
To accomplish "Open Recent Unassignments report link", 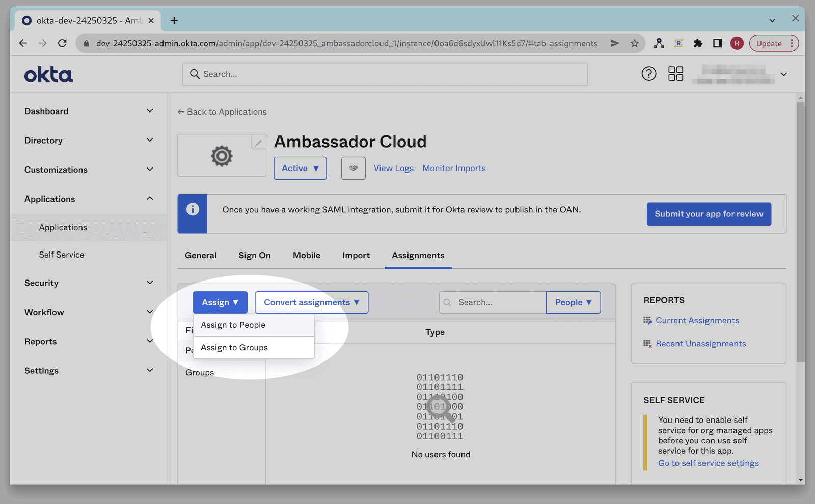I will coord(701,344).
